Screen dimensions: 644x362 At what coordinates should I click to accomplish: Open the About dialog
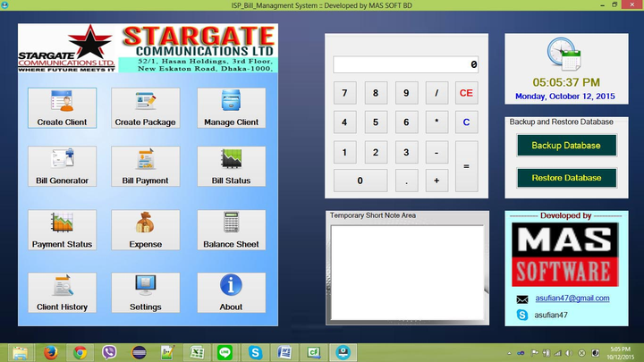232,292
